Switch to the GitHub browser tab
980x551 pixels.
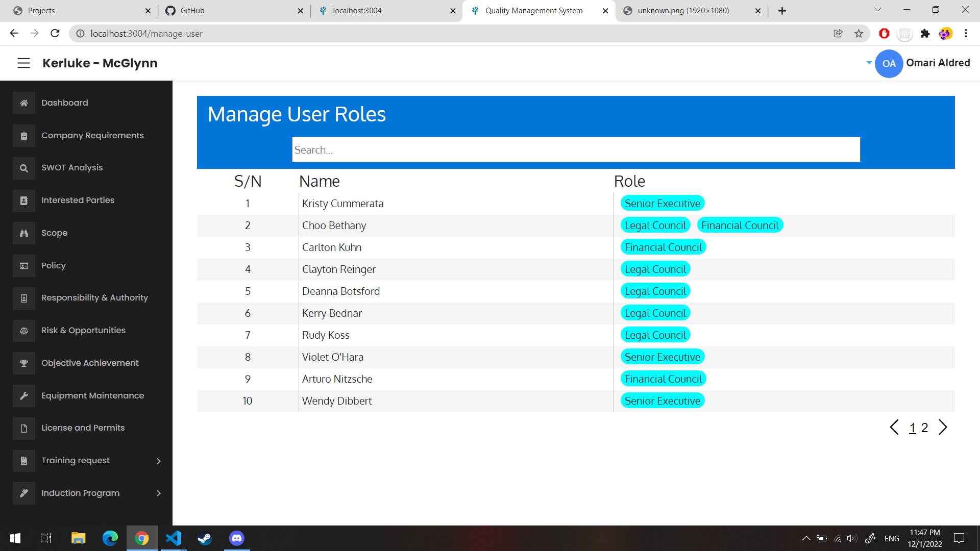coord(192,11)
